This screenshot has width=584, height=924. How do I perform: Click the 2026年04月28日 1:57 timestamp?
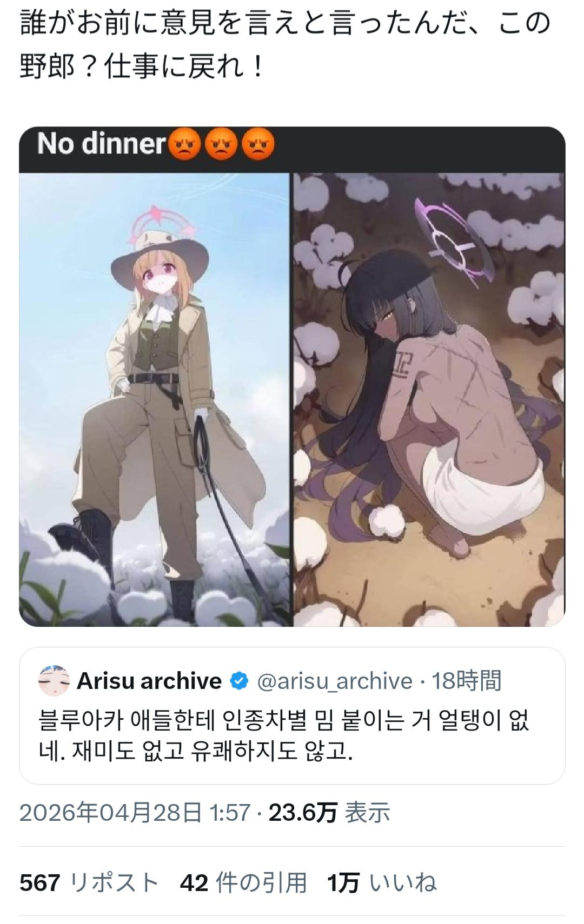tap(135, 812)
